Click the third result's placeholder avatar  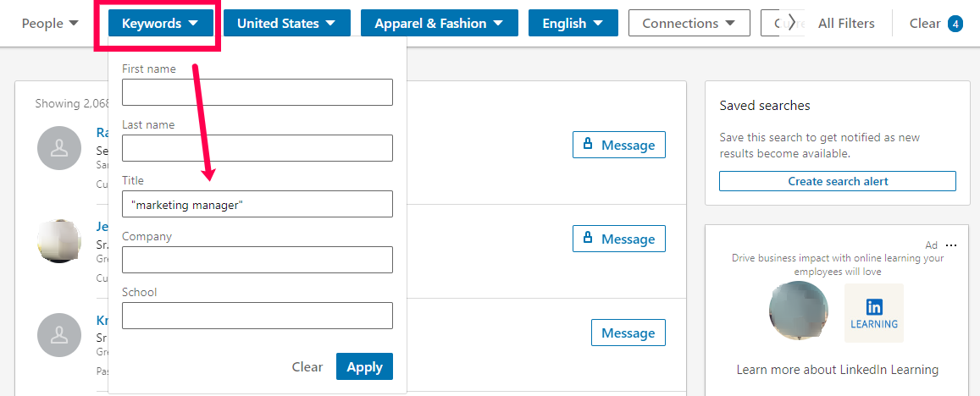[59, 334]
